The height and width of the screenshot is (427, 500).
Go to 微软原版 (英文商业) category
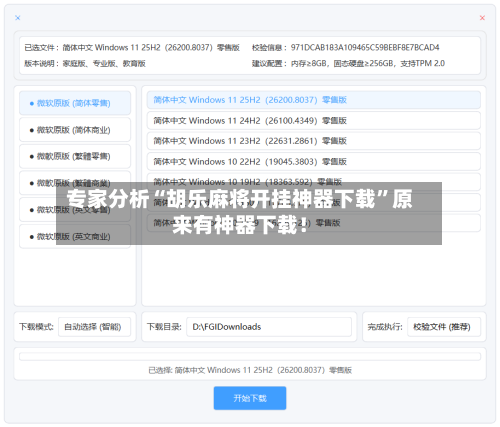(x=75, y=236)
